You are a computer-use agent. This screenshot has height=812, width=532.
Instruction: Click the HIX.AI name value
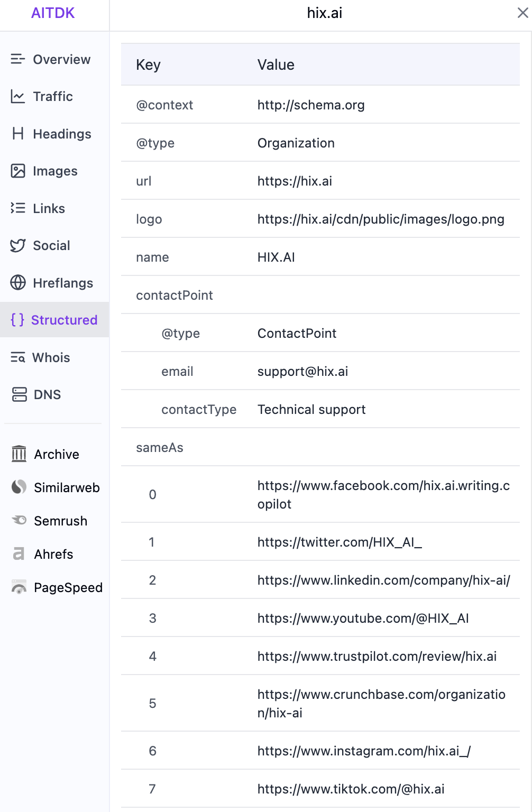pos(276,257)
